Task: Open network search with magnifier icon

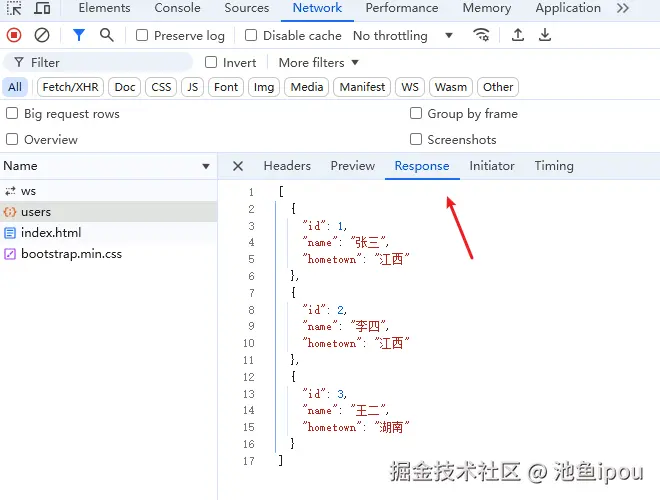Action: point(106,35)
